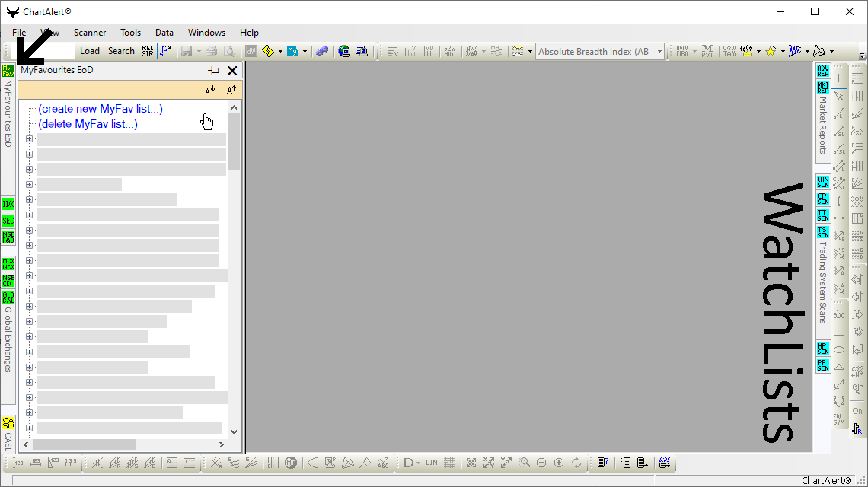Open dropdown arrow beside blue hatched lines icon

click(807, 52)
